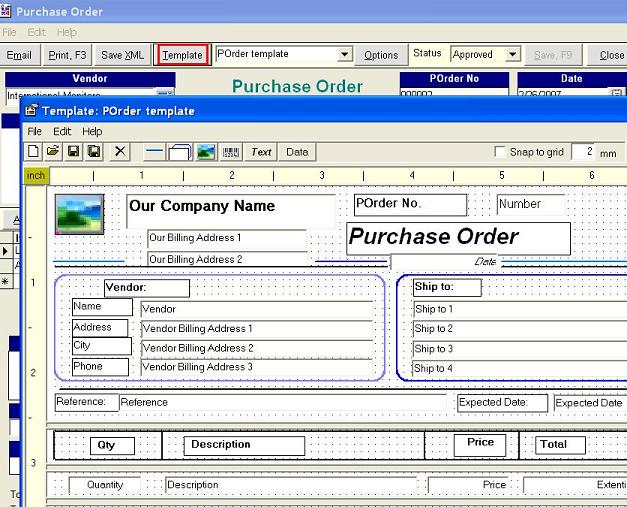The image size is (627, 507).
Task: Select the Number data field
Action: click(531, 205)
